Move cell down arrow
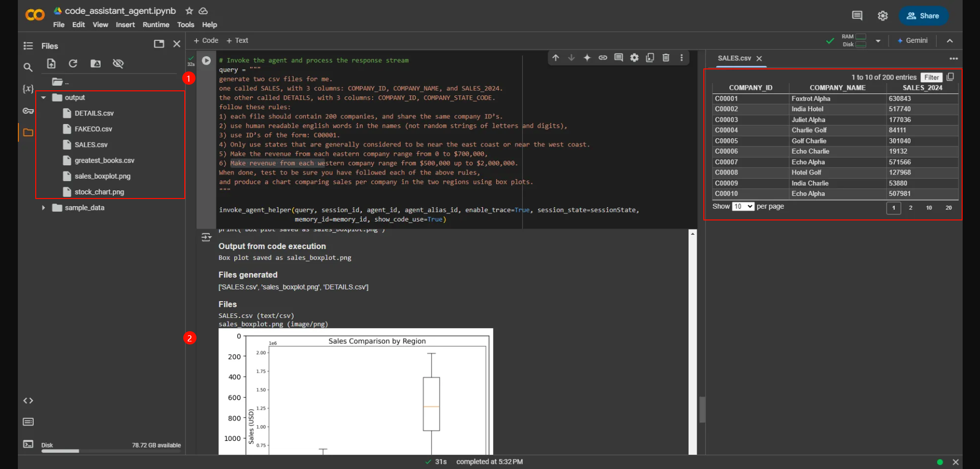The width and height of the screenshot is (980, 469). point(572,58)
